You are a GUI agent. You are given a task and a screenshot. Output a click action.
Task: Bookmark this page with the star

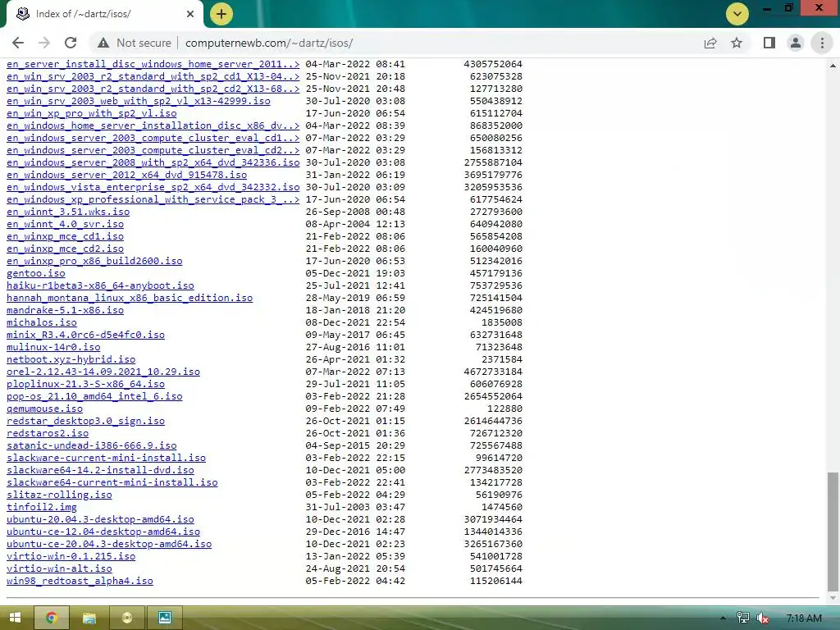pos(737,43)
